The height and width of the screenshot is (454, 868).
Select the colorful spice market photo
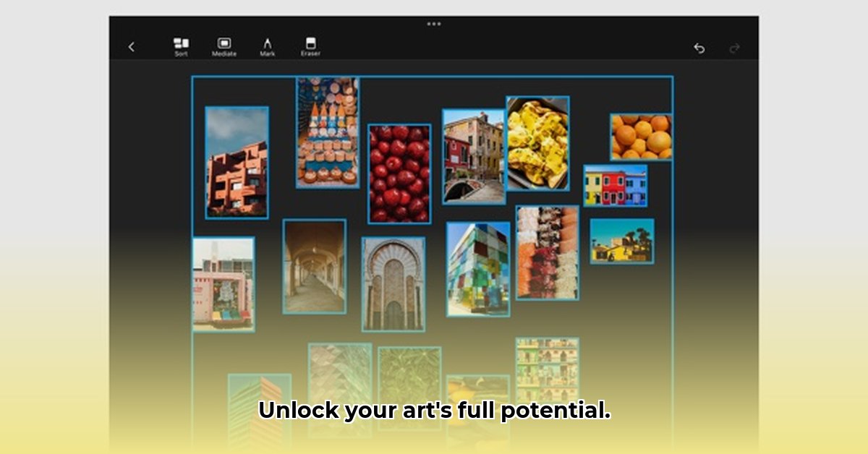point(327,132)
